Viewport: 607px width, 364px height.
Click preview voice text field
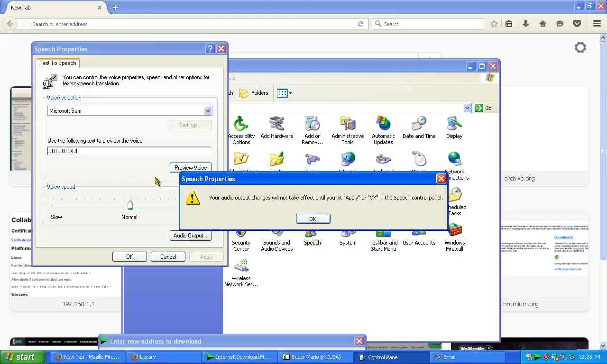pos(129,151)
